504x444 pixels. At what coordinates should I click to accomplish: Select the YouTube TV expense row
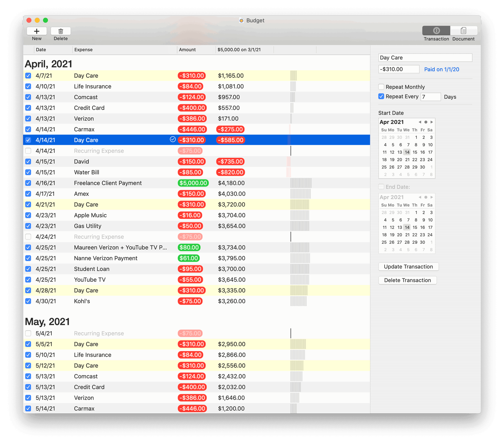pyautogui.click(x=197, y=280)
